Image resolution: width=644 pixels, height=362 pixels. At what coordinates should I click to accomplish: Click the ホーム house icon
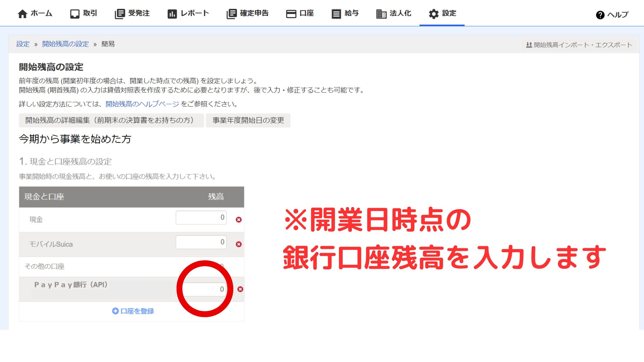pyautogui.click(x=22, y=14)
